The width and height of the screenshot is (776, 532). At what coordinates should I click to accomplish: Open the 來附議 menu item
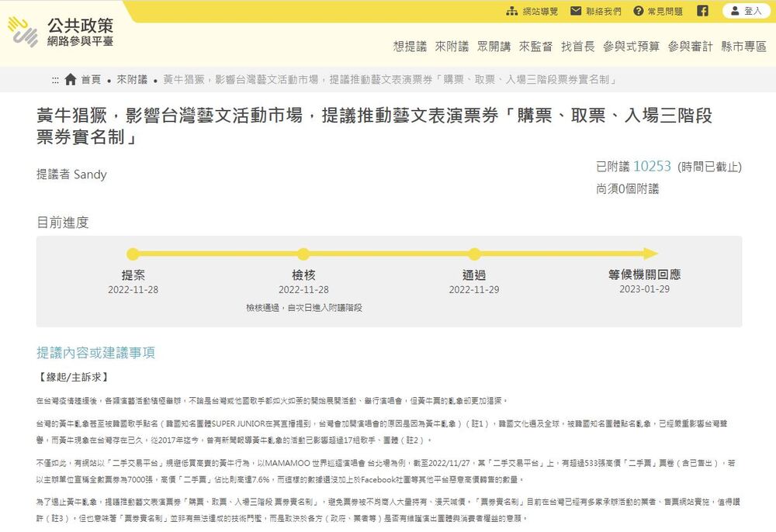point(452,47)
